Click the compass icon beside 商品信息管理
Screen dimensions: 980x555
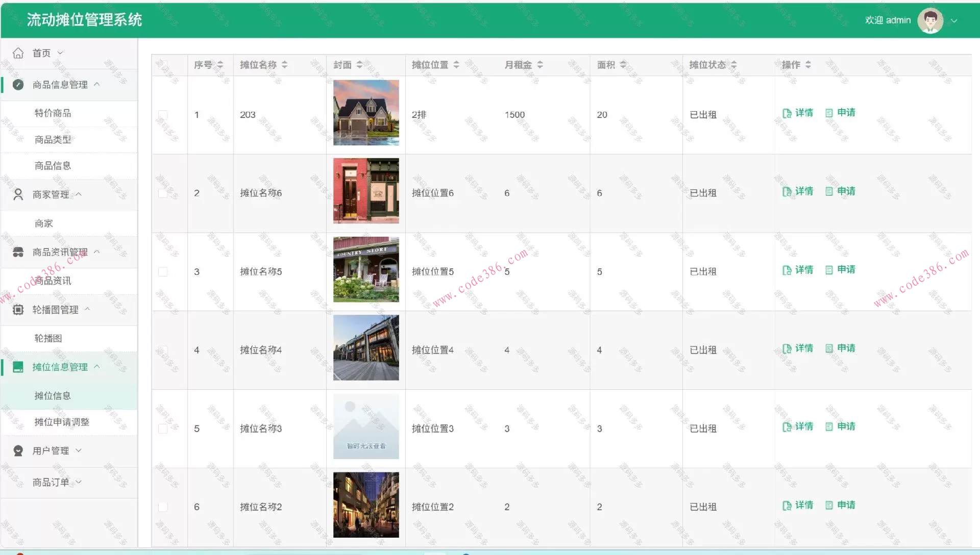point(18,85)
